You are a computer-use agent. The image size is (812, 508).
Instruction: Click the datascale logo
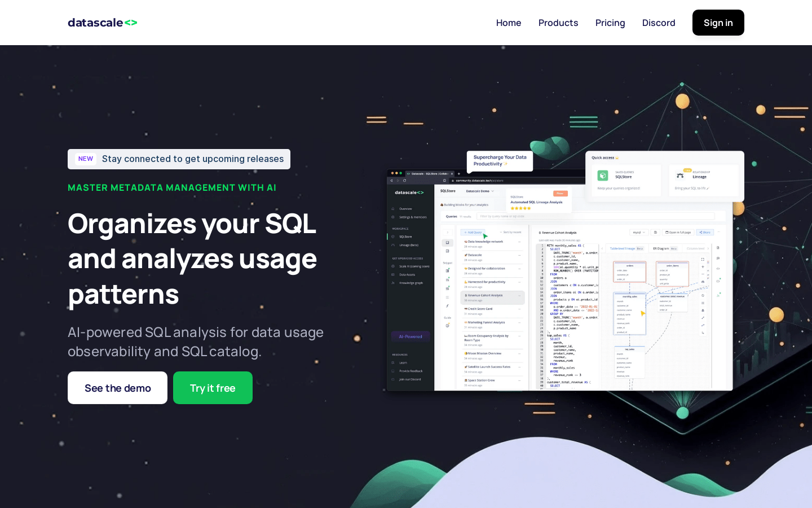[103, 23]
